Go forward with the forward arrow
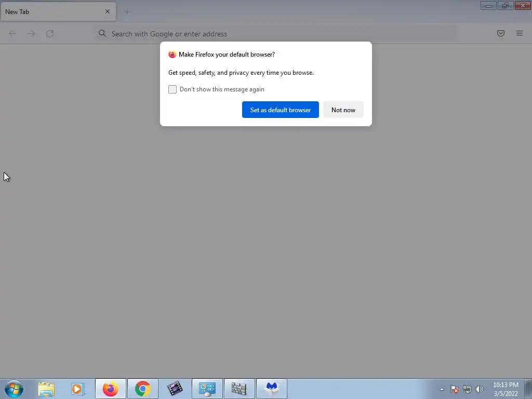The height and width of the screenshot is (399, 532). (x=31, y=34)
